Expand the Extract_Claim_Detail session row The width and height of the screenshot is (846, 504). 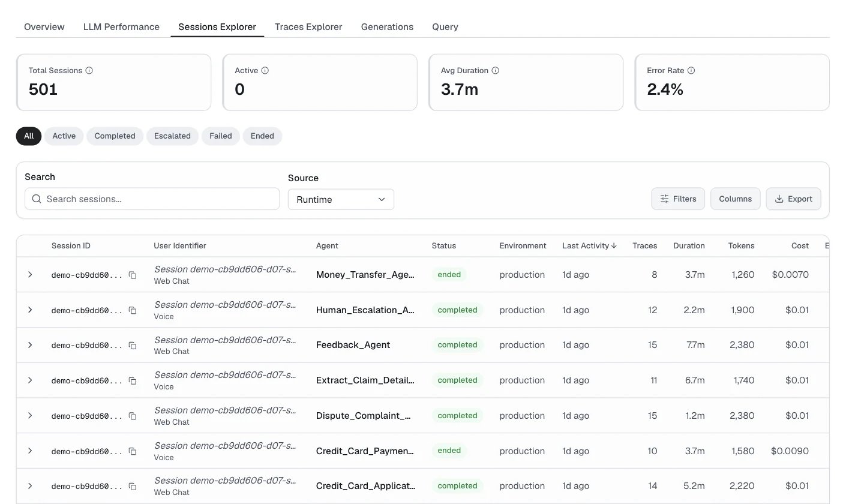coord(30,380)
